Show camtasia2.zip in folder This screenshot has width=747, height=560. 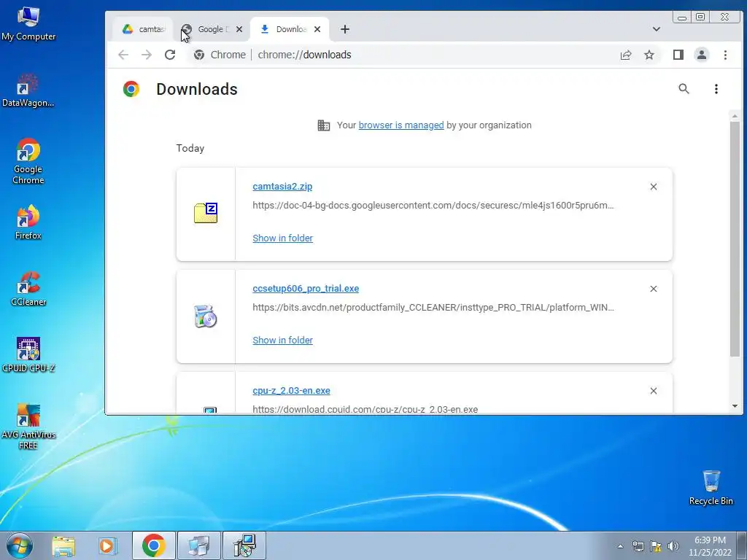click(x=282, y=238)
